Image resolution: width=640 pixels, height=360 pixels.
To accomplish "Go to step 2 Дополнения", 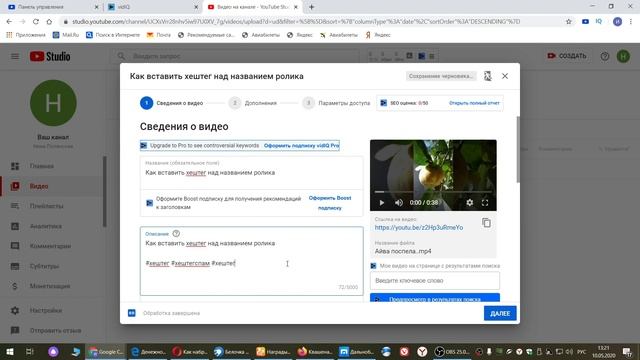I will click(253, 103).
